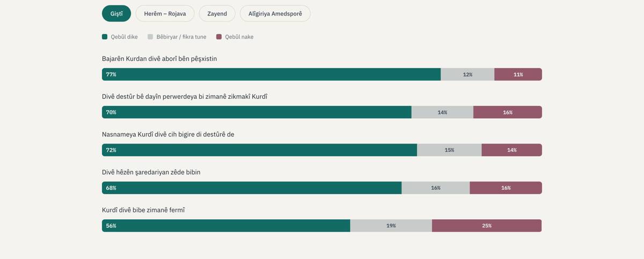Click the 68% green bar segment
Image resolution: width=644 pixels, height=259 pixels.
[x=252, y=188]
